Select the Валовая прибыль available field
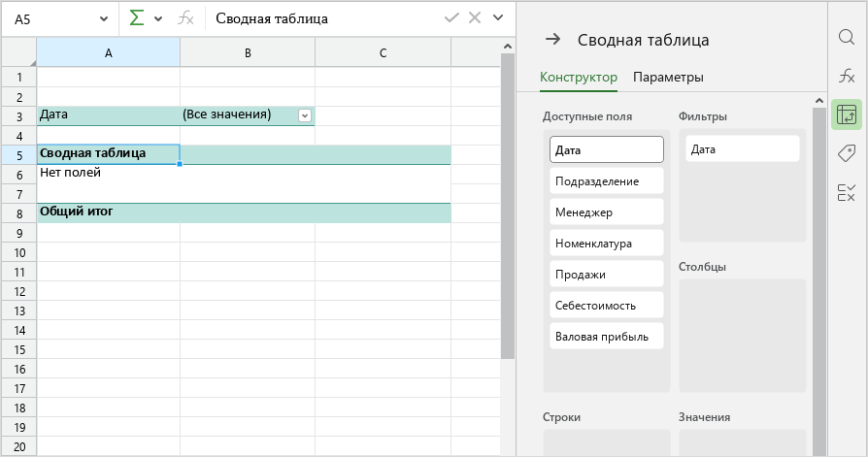Viewport: 868px width, 457px height. [x=607, y=336]
